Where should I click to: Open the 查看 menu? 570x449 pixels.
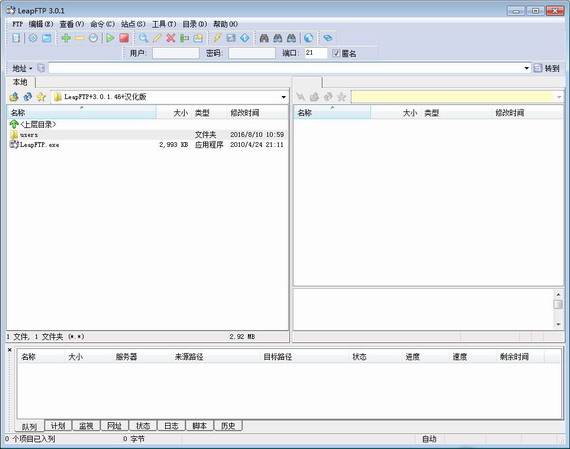click(72, 24)
